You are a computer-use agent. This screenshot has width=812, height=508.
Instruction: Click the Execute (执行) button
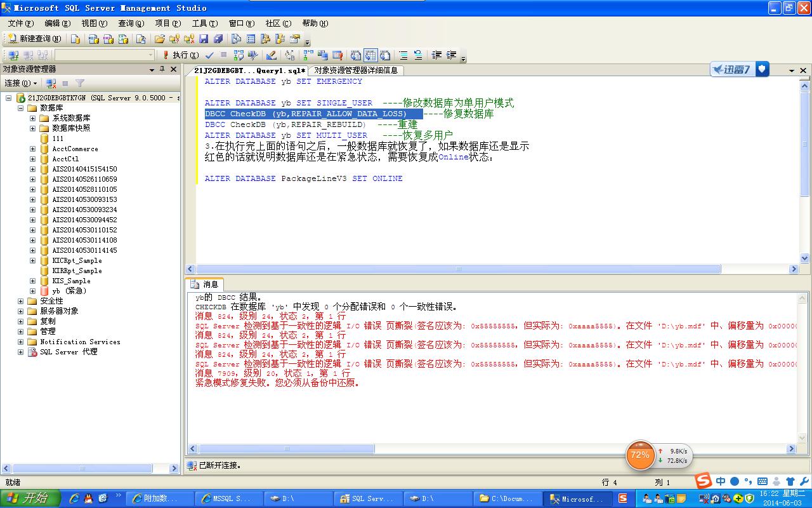click(x=180, y=55)
